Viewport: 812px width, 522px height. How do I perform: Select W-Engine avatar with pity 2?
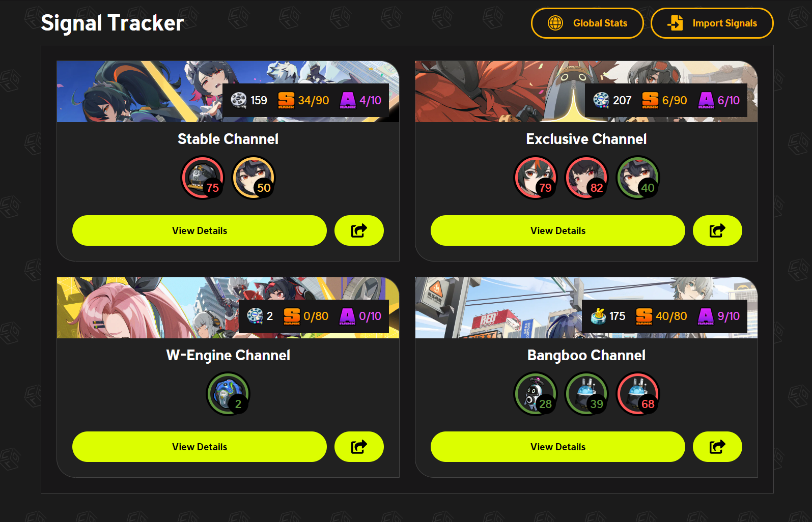[x=228, y=394]
